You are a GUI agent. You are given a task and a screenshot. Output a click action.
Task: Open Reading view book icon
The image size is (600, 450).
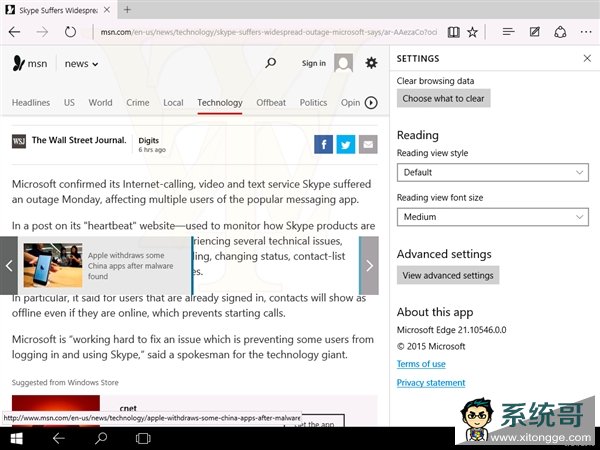pos(453,32)
